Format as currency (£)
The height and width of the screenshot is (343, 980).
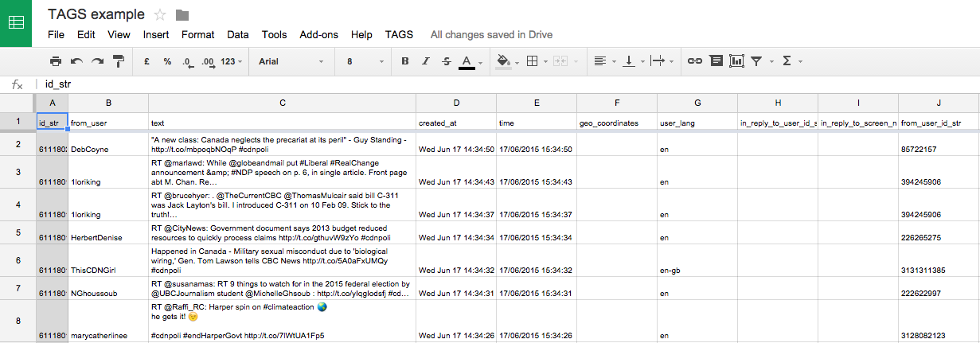[146, 60]
